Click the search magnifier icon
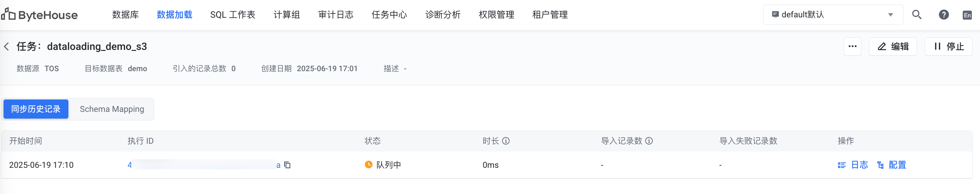This screenshot has height=194, width=980. coord(917,15)
